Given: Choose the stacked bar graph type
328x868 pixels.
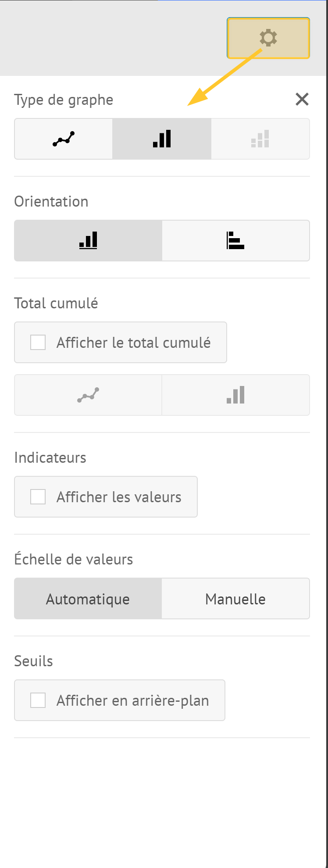Looking at the screenshot, I should [260, 139].
